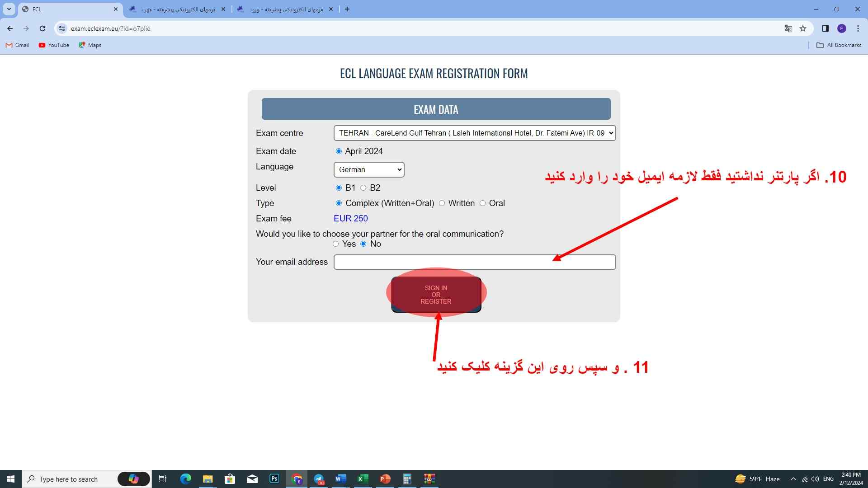Image resolution: width=868 pixels, height=488 pixels.
Task: Adjust the system volume control
Action: click(x=815, y=479)
